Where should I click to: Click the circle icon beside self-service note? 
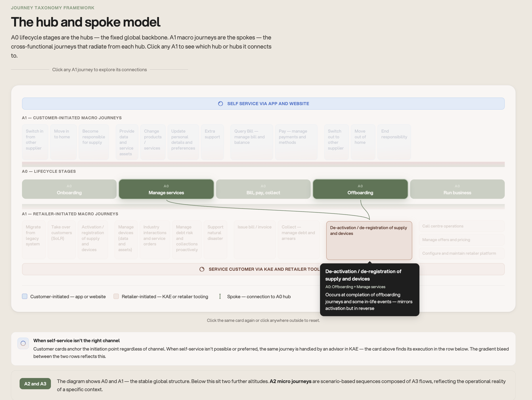coord(23,343)
